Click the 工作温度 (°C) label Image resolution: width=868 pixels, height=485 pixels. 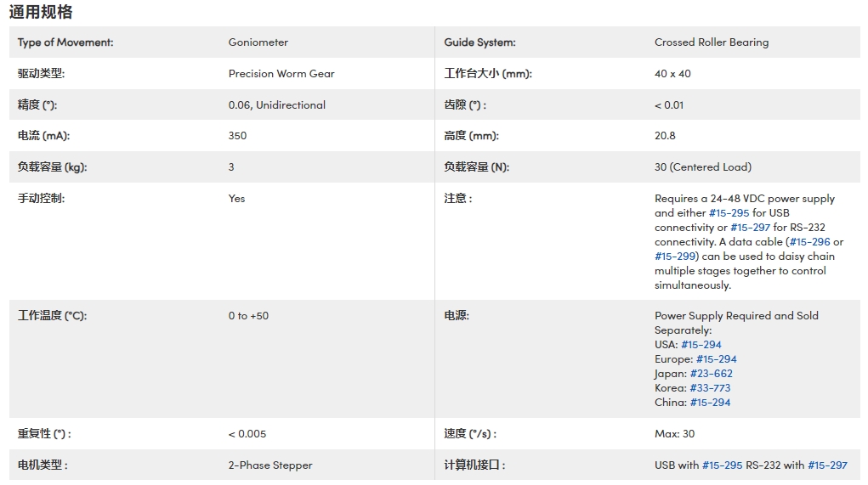[52, 316]
